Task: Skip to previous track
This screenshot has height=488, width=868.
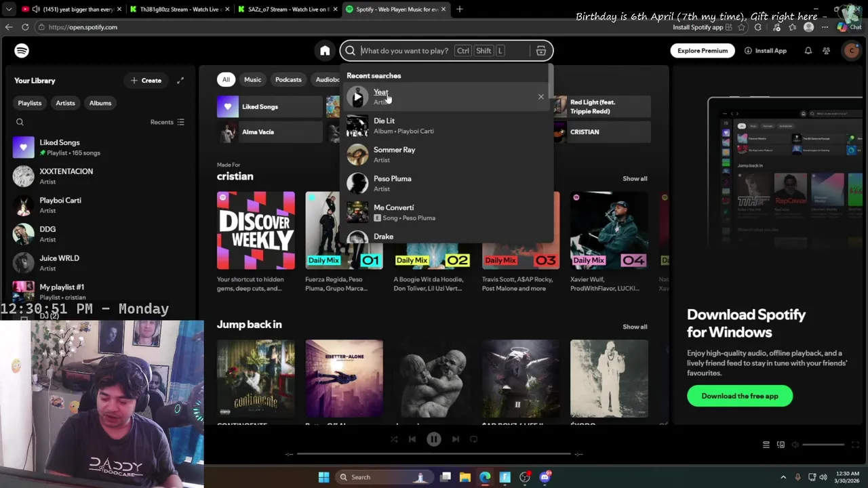Action: click(x=412, y=439)
